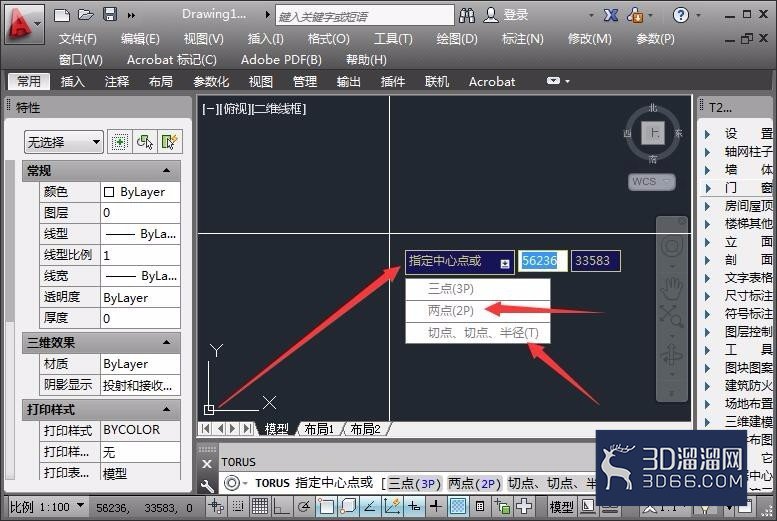
Task: Expand the 尺寸标注 tree item arrow
Action: click(708, 296)
